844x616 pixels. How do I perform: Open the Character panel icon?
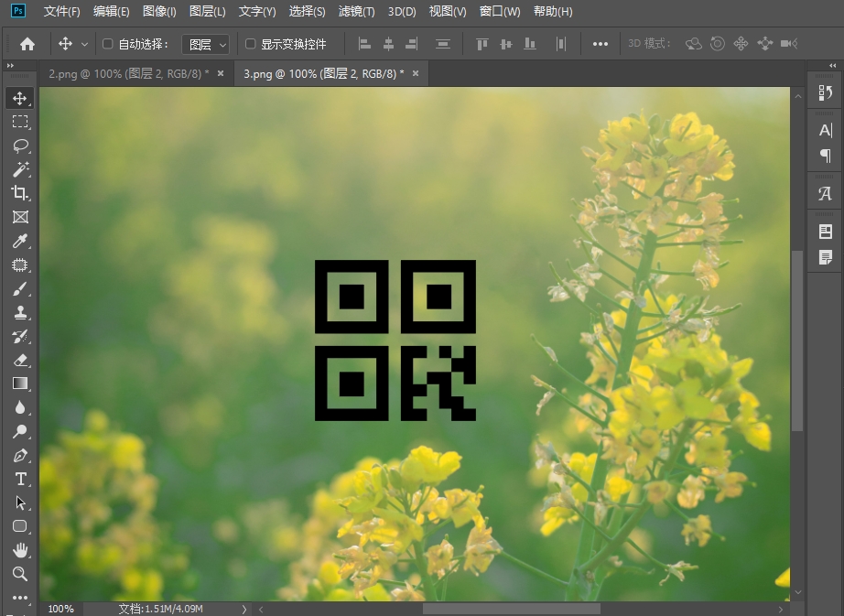[825, 130]
